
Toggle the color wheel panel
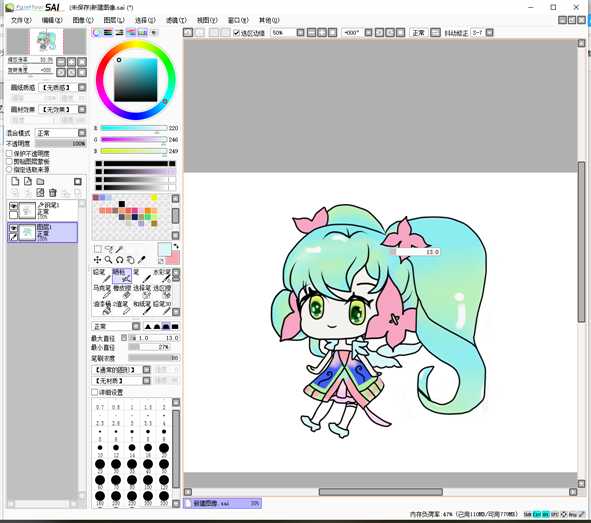click(x=96, y=32)
